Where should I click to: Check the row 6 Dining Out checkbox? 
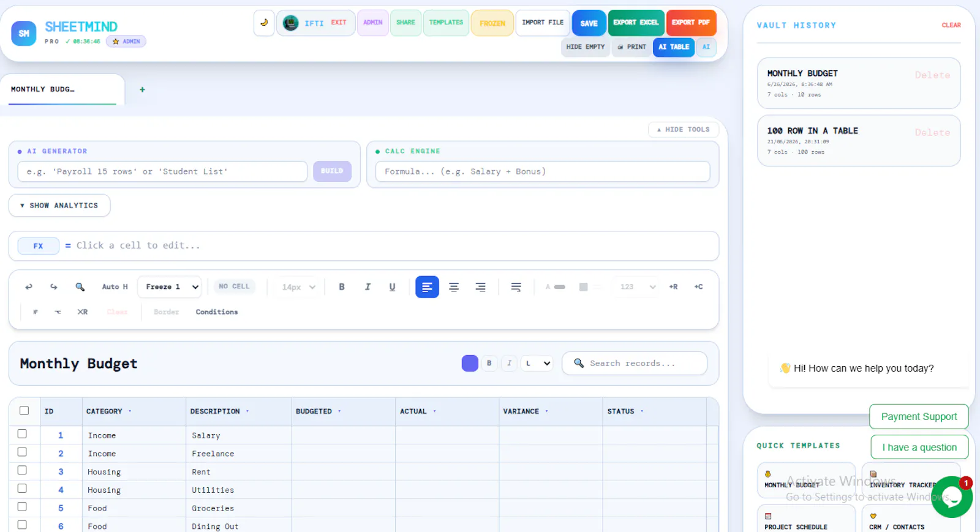tap(22, 525)
